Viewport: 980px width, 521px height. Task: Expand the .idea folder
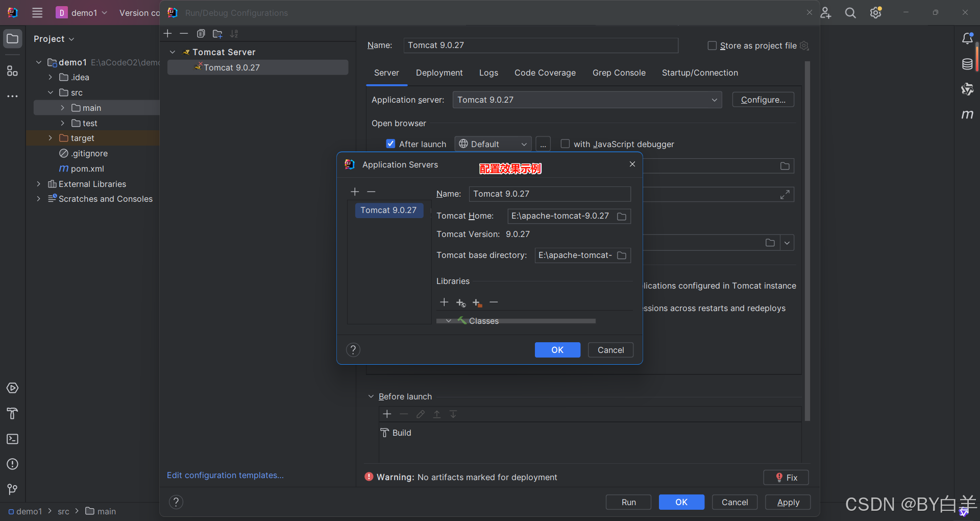click(x=50, y=77)
